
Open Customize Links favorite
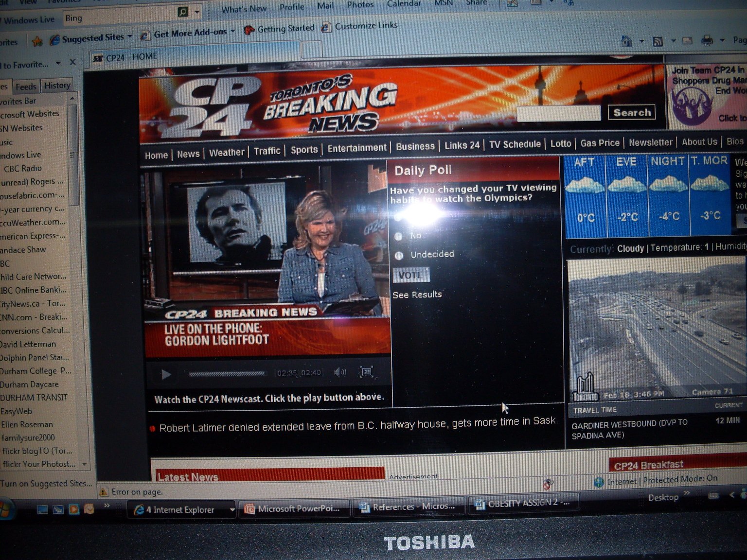[x=360, y=26]
